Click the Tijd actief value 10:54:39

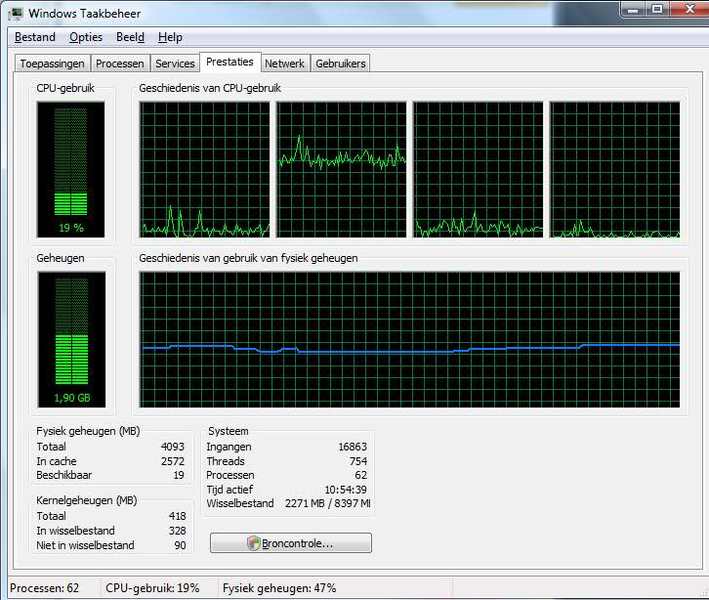pos(346,490)
